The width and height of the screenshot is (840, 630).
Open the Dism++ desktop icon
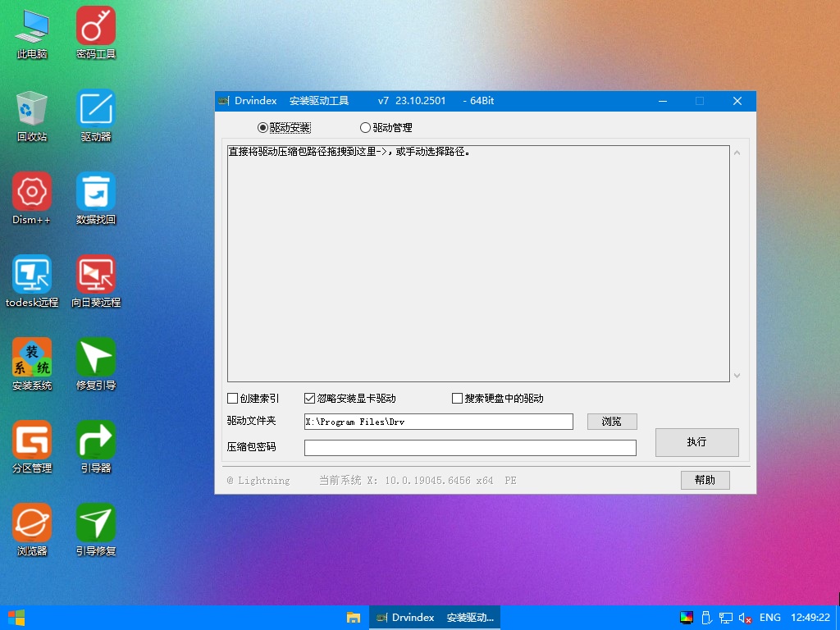tap(32, 191)
